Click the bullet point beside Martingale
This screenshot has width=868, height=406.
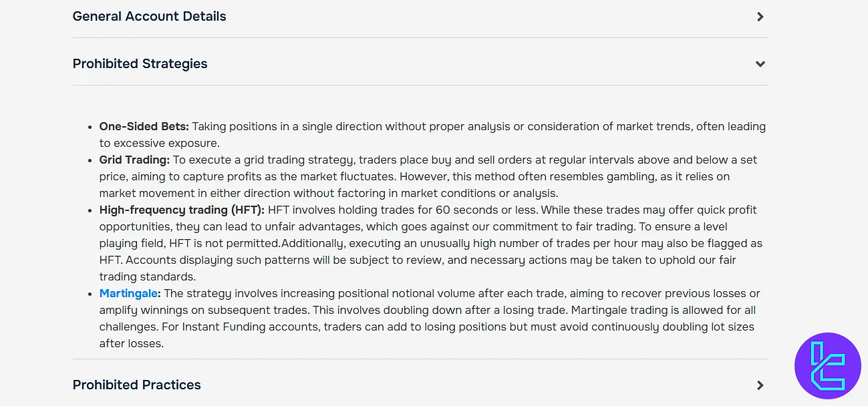[91, 294]
